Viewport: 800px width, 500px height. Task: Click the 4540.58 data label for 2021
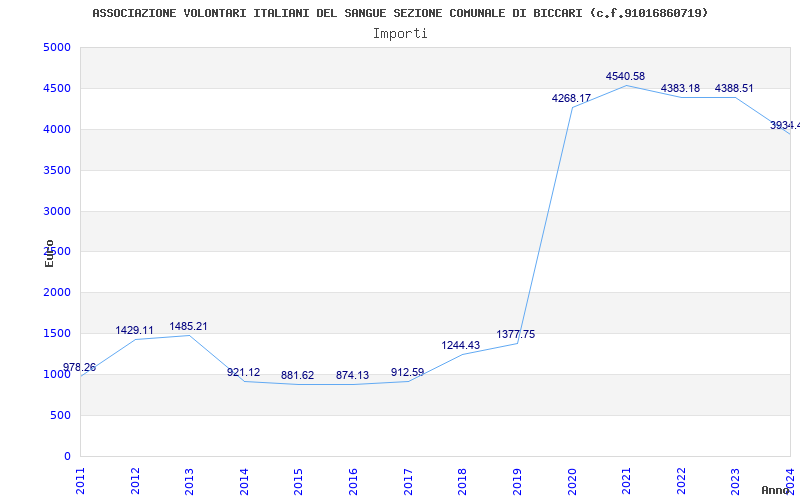point(625,77)
